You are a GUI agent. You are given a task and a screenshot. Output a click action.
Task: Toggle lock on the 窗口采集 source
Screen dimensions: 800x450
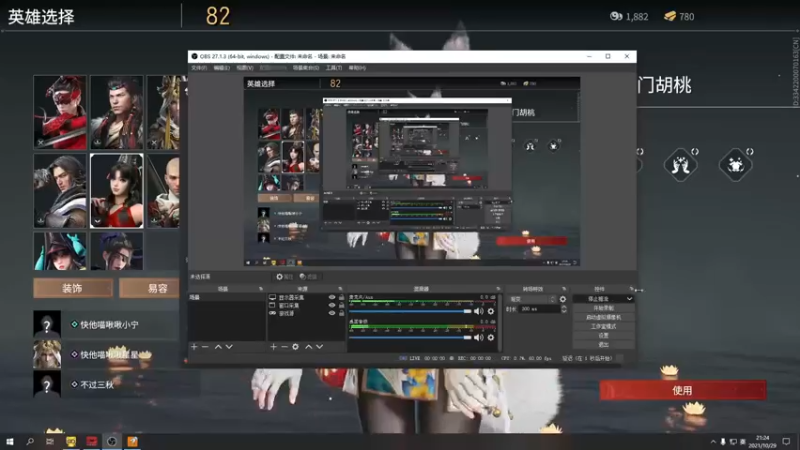tap(341, 305)
